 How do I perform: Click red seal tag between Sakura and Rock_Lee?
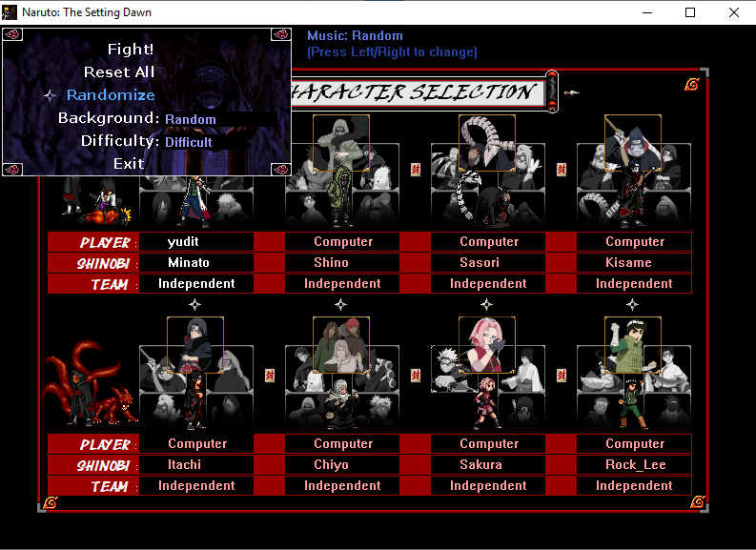coord(562,375)
